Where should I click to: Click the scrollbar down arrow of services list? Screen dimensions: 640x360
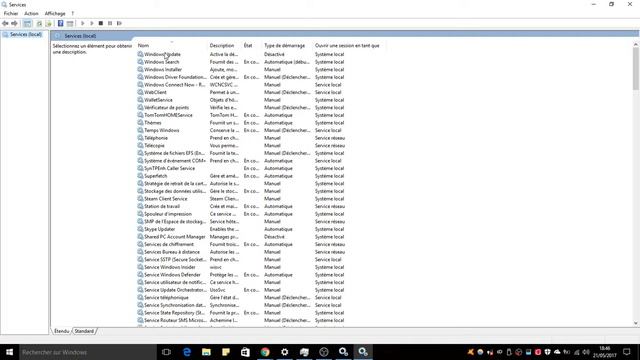636,323
